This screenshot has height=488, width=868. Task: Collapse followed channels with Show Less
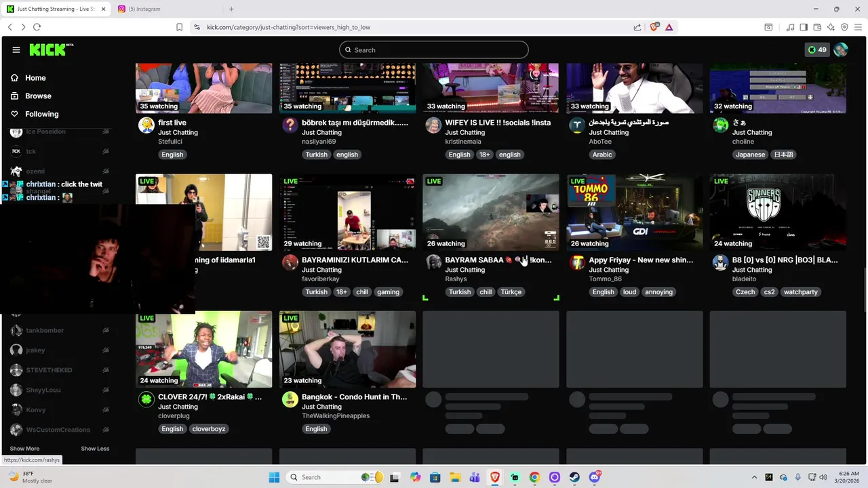[95, 449]
